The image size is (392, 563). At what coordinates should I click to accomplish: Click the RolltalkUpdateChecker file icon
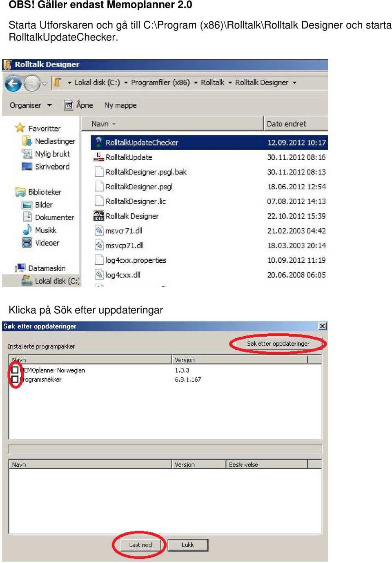pos(98,142)
